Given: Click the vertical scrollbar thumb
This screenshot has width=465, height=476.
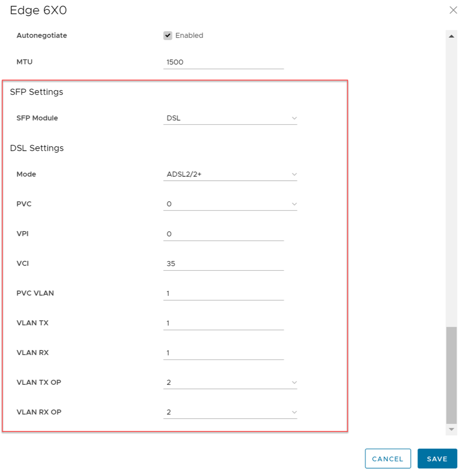Looking at the screenshot, I should click(x=451, y=375).
